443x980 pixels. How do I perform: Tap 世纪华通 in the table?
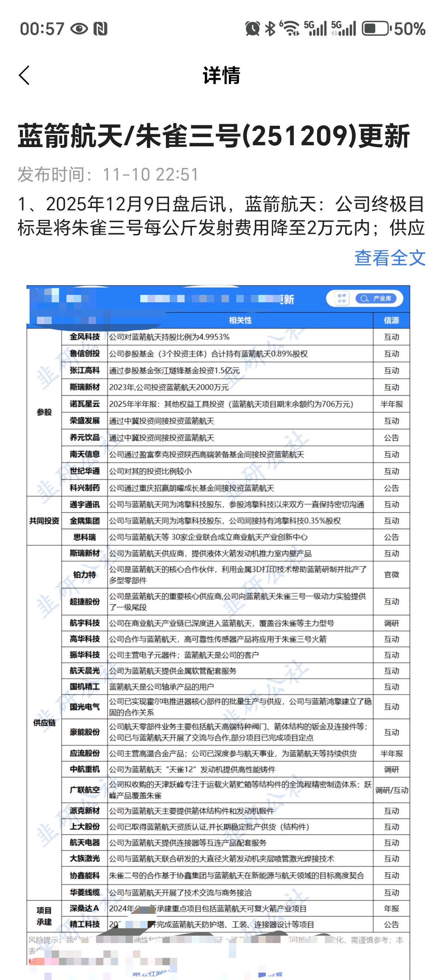(x=85, y=471)
